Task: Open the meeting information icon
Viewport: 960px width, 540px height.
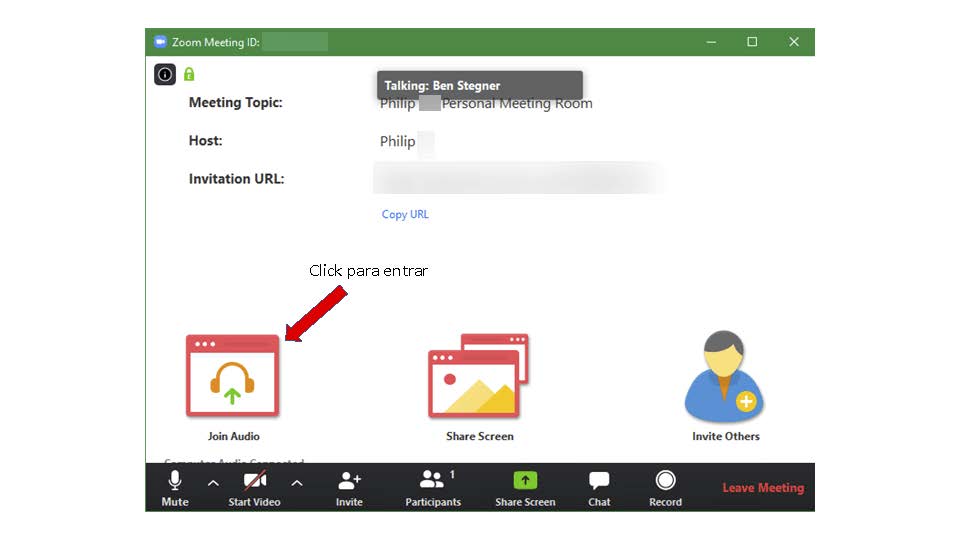Action: [x=165, y=75]
